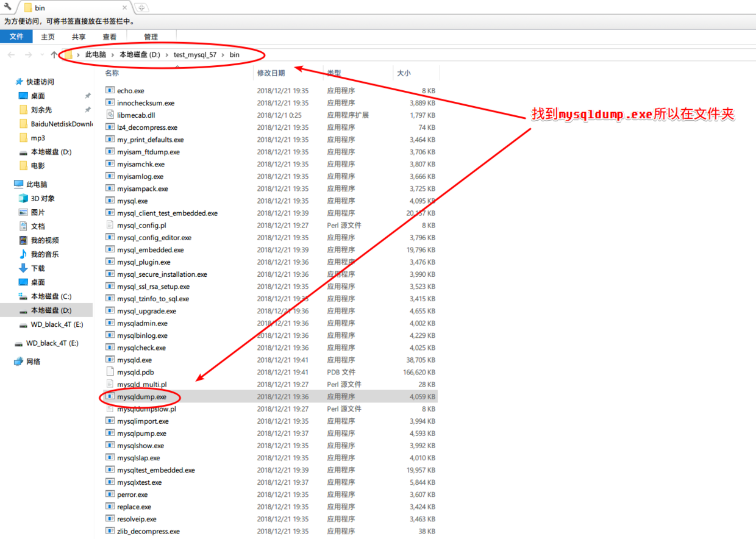The width and height of the screenshot is (756, 539).
Task: Sort by 修改日期 column header
Action: point(271,73)
